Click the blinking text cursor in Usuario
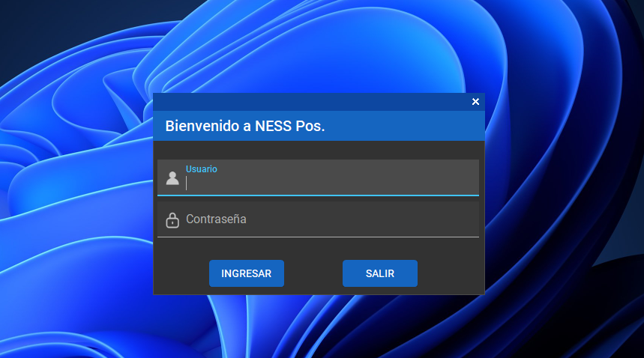 point(187,183)
